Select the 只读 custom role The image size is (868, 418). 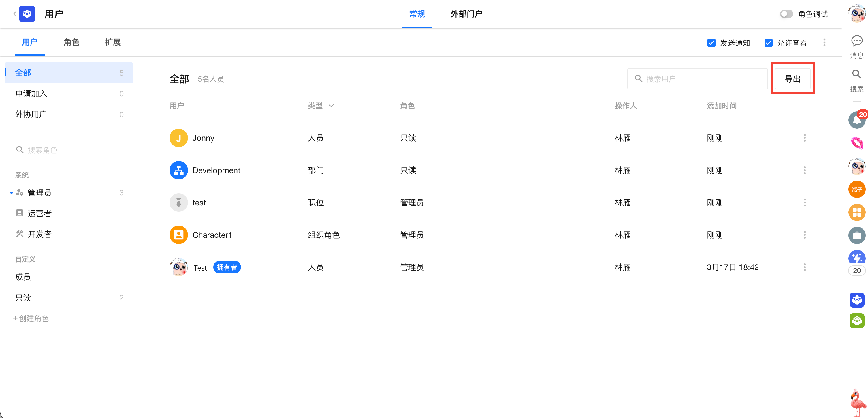pyautogui.click(x=69, y=298)
